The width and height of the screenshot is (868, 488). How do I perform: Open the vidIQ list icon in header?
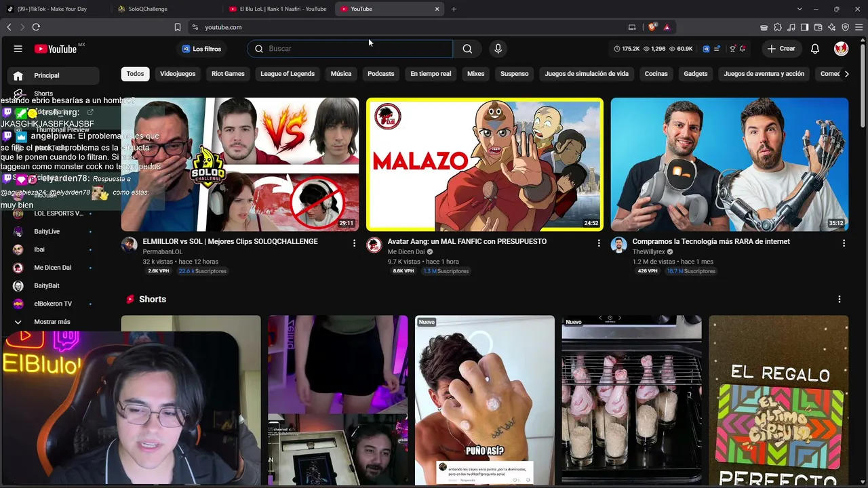717,49
